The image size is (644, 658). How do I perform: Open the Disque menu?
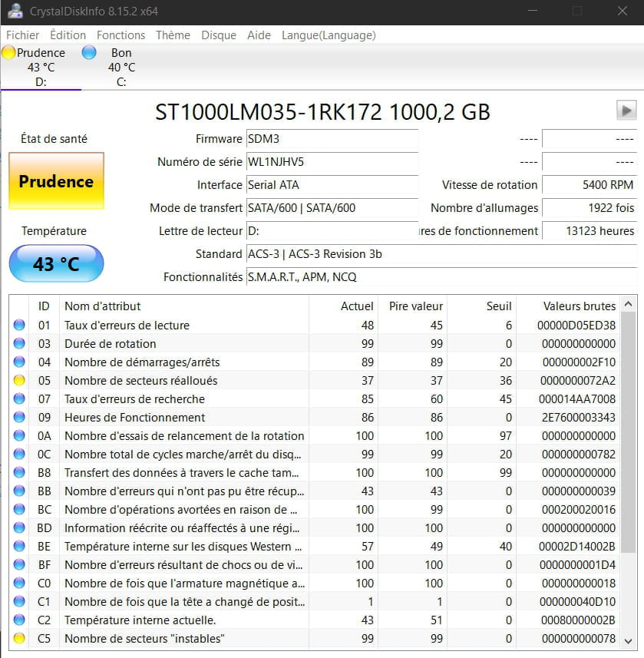point(219,35)
